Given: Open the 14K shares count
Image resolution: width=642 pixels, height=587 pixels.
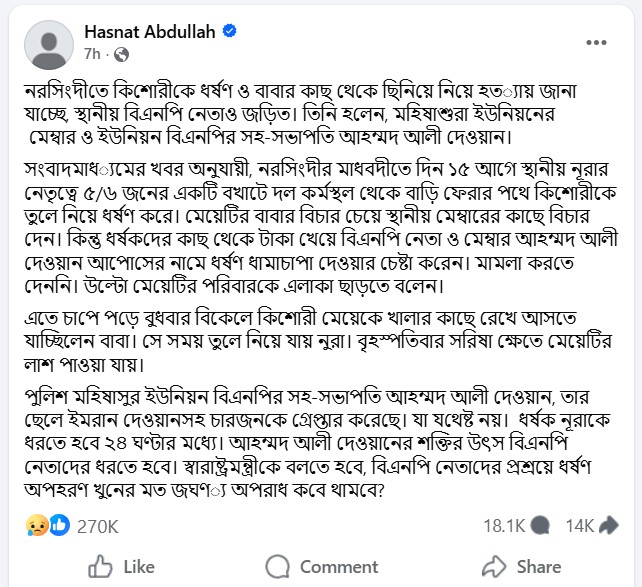Looking at the screenshot, I should click(579, 525).
